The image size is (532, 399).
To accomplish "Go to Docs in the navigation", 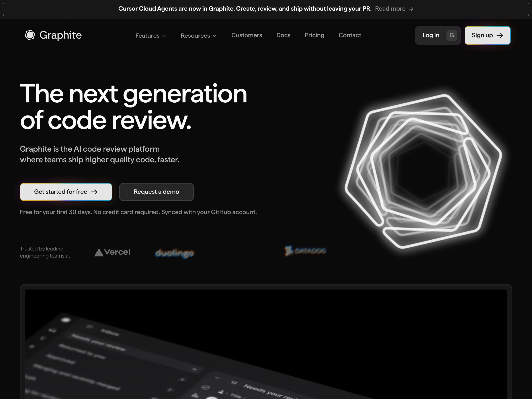I will 283,35.
